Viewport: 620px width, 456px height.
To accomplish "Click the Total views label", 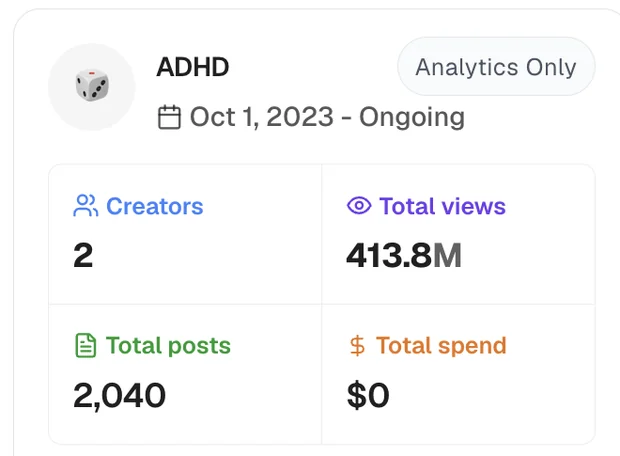I will 442,206.
